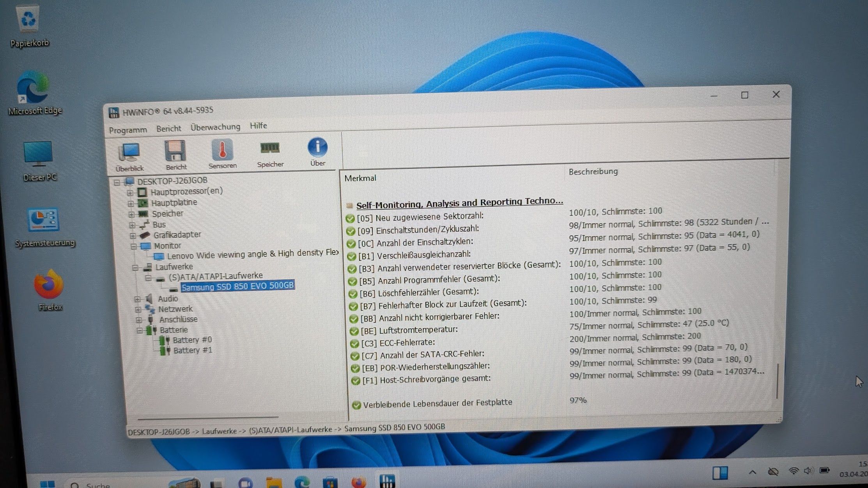This screenshot has height=488, width=868.
Task: Select the Firefox desktop shortcut
Action: [x=50, y=290]
